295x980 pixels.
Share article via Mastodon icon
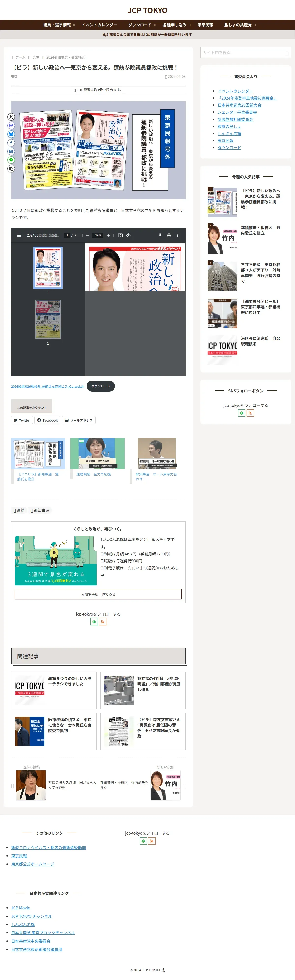tap(11, 126)
